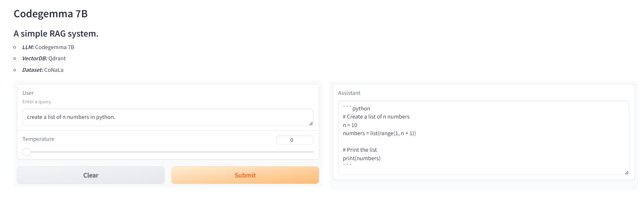This screenshot has height=210, width=644.
Task: Click the "A simple RAG system." subtitle
Action: (56, 34)
